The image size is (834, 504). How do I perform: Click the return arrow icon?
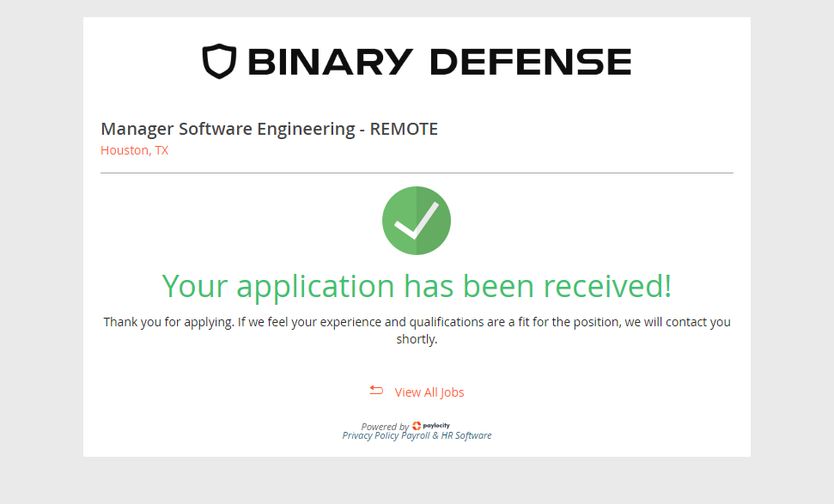(376, 391)
